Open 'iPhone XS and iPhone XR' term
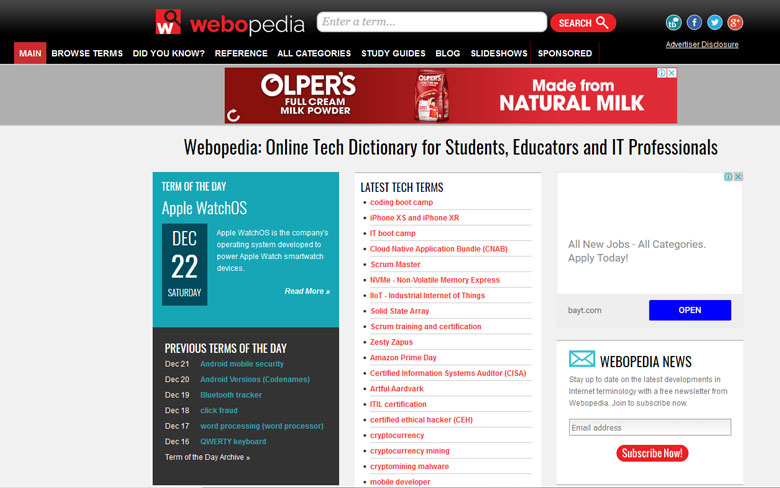 point(414,218)
